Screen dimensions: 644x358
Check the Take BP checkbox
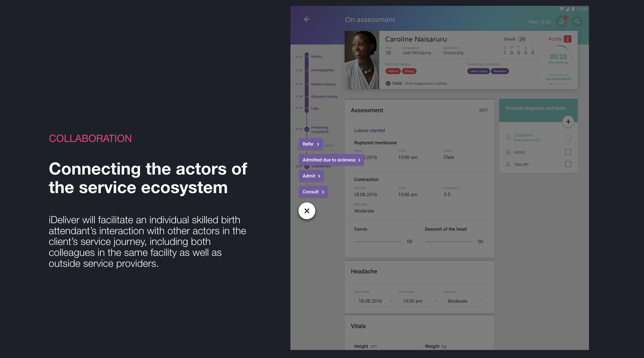pos(568,164)
